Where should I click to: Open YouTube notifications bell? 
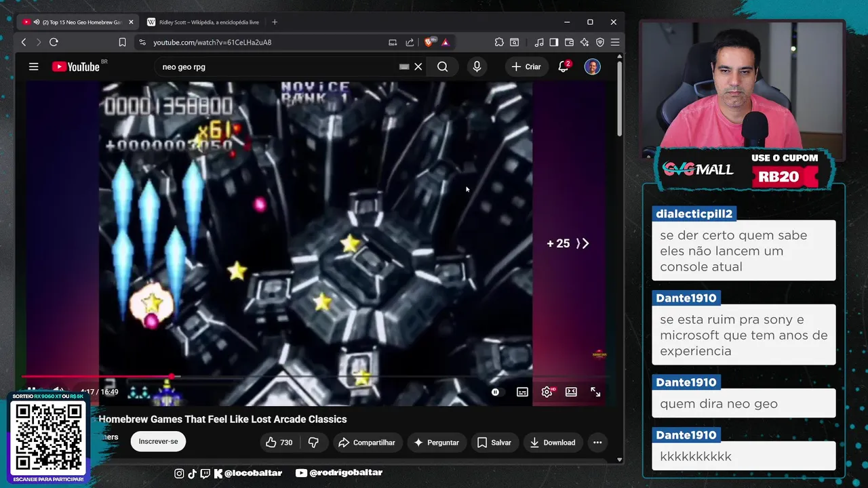[563, 66]
